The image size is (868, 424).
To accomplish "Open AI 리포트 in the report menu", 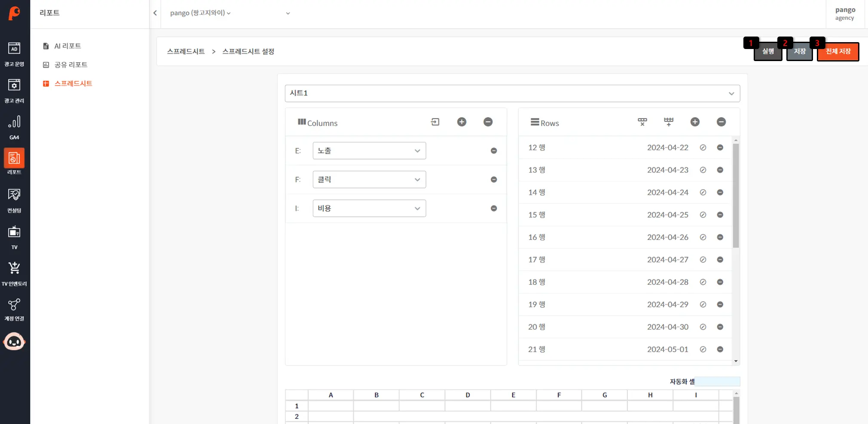I will [x=67, y=46].
